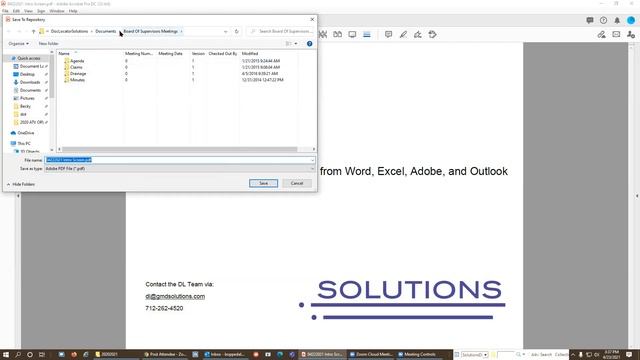This screenshot has height=360, width=640.
Task: Click the Search Board Of Supervisors box
Action: [x=281, y=31]
